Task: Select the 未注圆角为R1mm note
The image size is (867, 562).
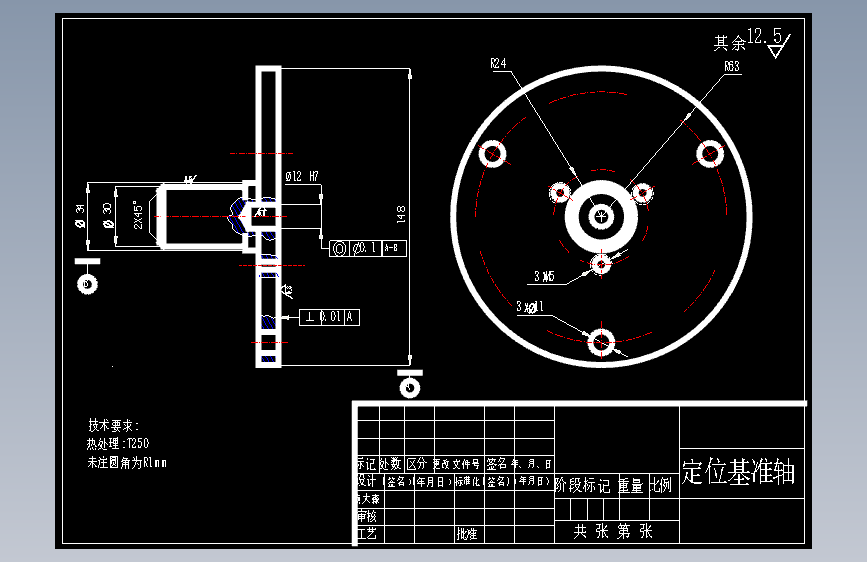Action: (x=127, y=462)
